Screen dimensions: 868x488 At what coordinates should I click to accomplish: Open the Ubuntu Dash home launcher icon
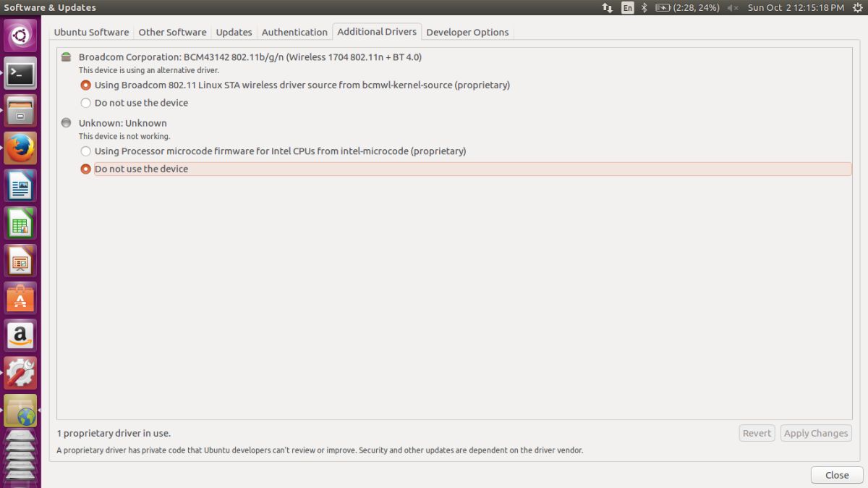coord(20,35)
